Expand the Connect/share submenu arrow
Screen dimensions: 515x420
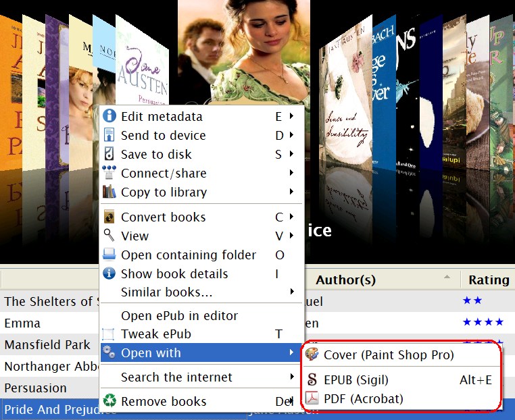click(x=291, y=173)
